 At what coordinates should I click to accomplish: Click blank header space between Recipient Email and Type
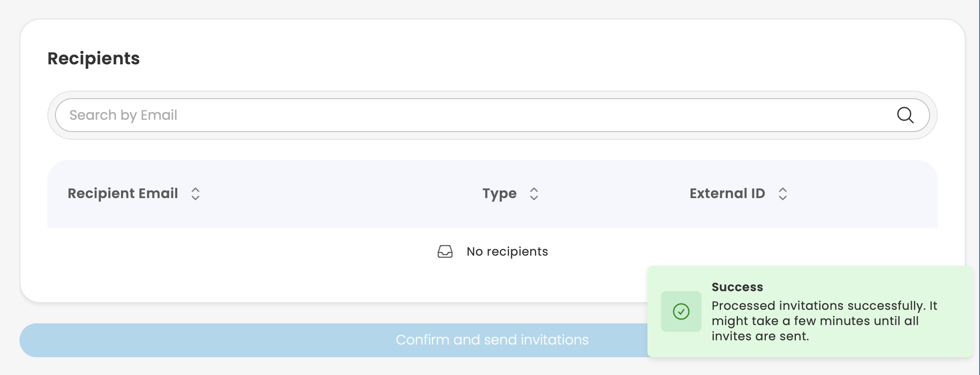pos(339,193)
